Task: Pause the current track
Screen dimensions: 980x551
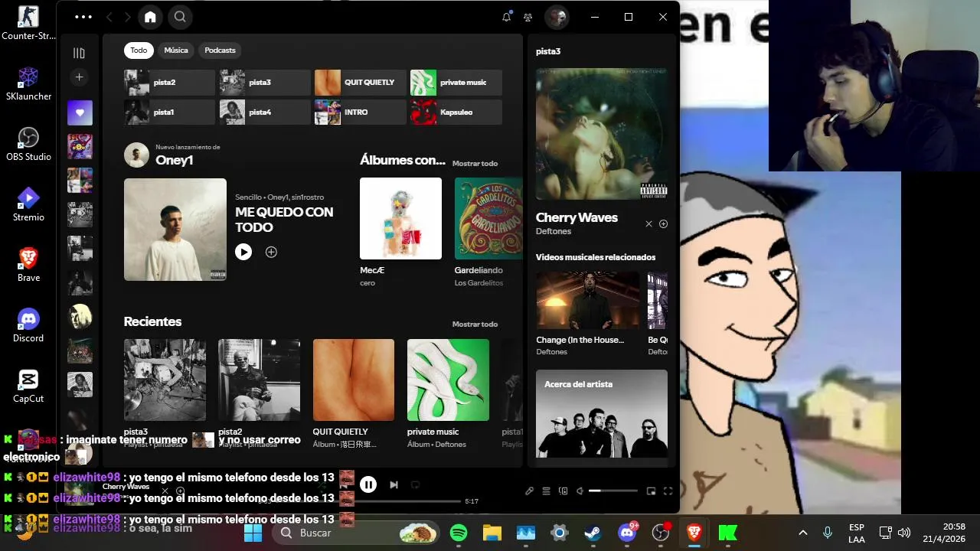Action: pyautogui.click(x=368, y=484)
